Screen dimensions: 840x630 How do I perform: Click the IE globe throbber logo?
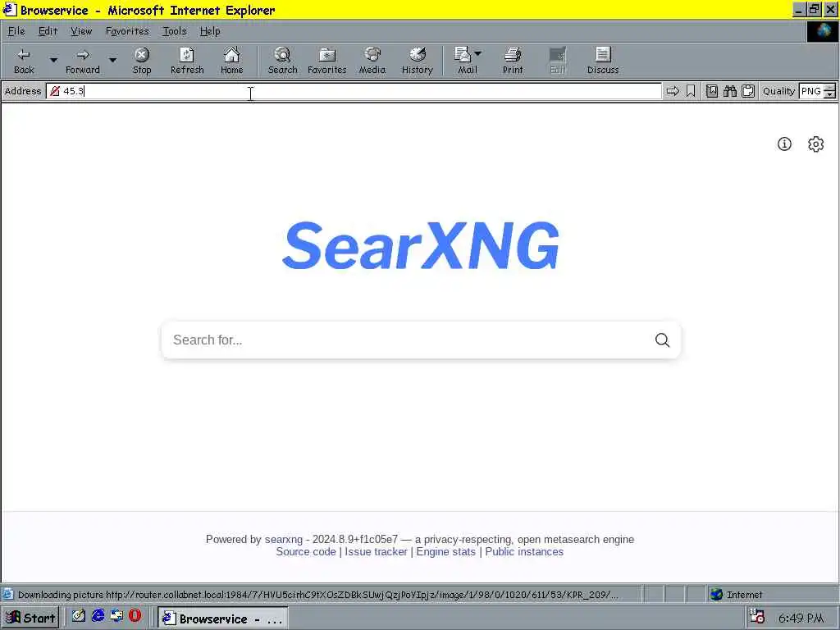(x=822, y=32)
